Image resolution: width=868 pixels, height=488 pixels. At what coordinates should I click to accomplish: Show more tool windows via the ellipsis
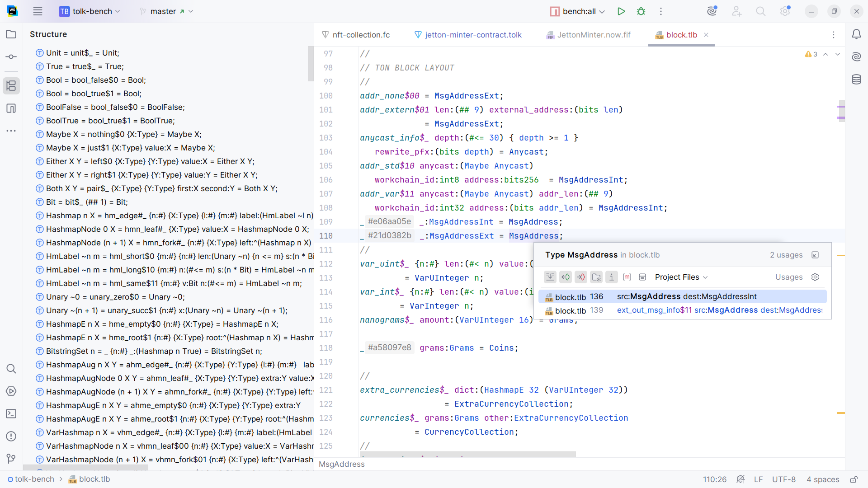(x=11, y=131)
